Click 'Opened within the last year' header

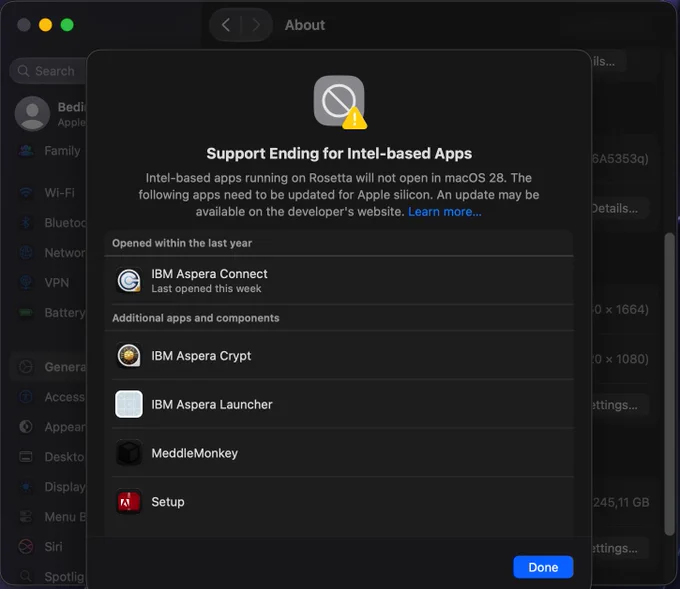(182, 243)
